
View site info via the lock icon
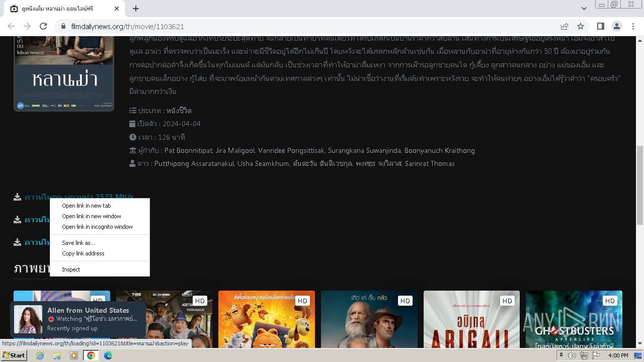tap(63, 26)
